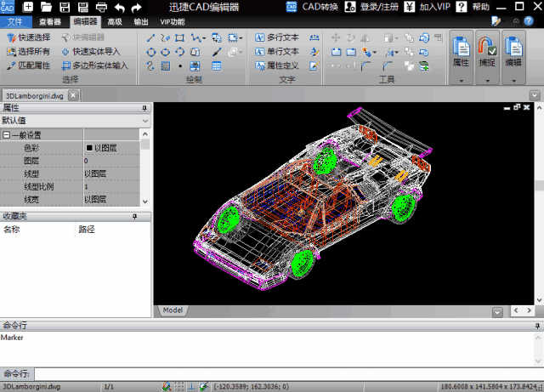
Task: Select the Line drawing tool
Action: (x=150, y=38)
